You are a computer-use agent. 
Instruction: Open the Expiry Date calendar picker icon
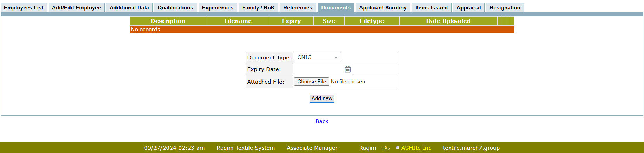[347, 69]
